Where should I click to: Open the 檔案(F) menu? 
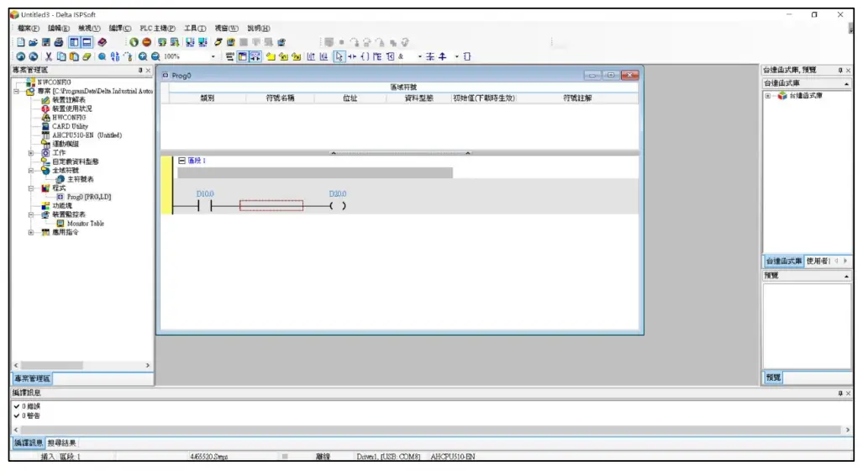(x=29, y=29)
